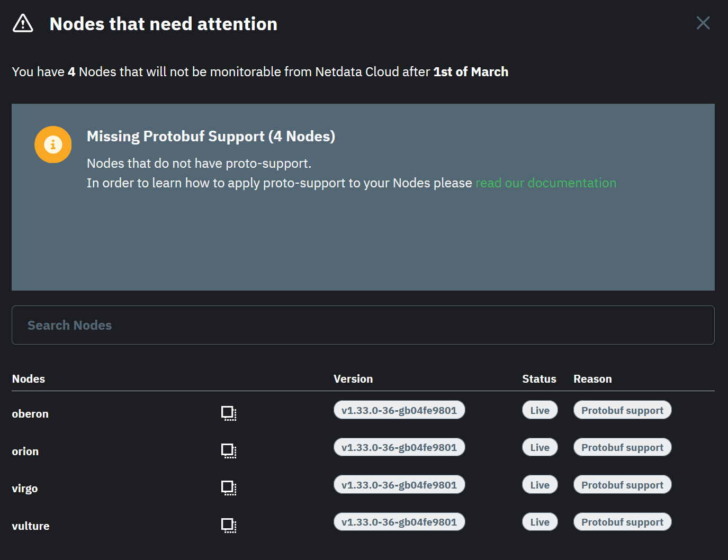Image resolution: width=728 pixels, height=560 pixels.
Task: Click the Live status badge for orion
Action: [x=540, y=447]
